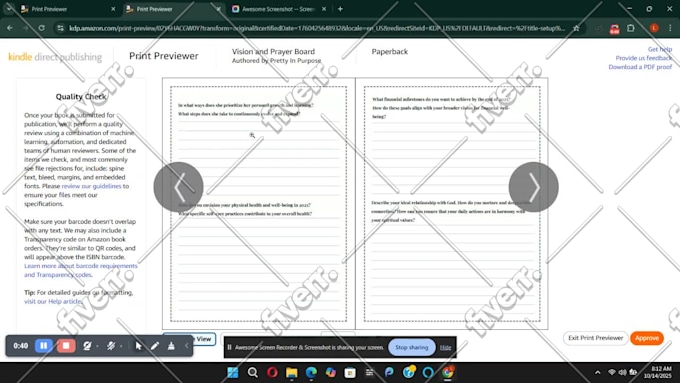Click the Vision and Prayer Board title
This screenshot has width=680, height=383.
pyautogui.click(x=273, y=51)
